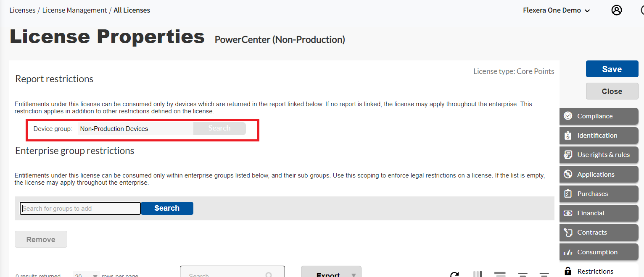Open the Applications globe icon
Screen dimensions: 644x277
568,174
